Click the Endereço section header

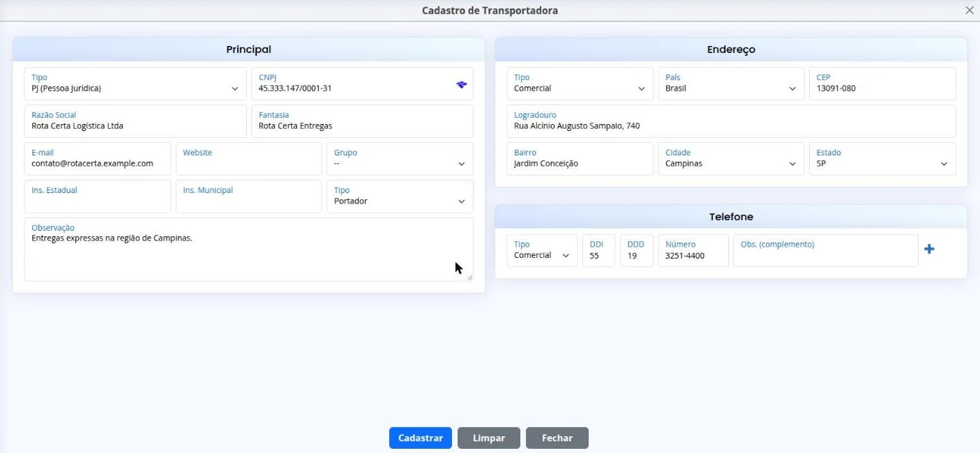731,49
